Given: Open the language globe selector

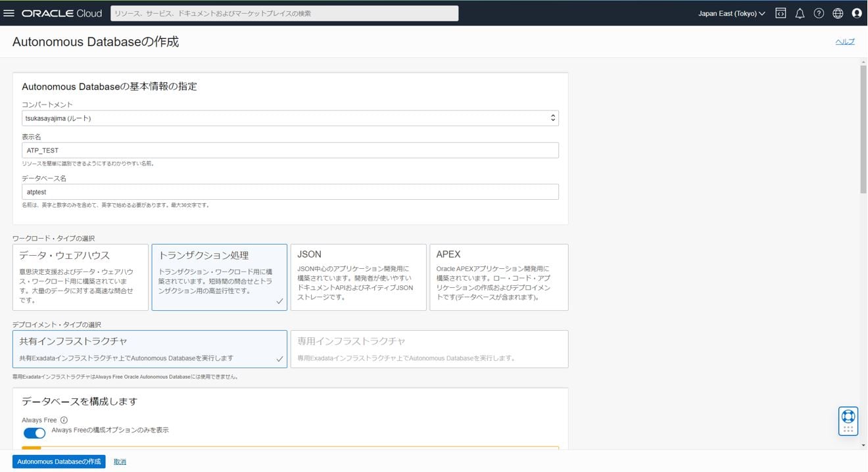Looking at the screenshot, I should (838, 12).
